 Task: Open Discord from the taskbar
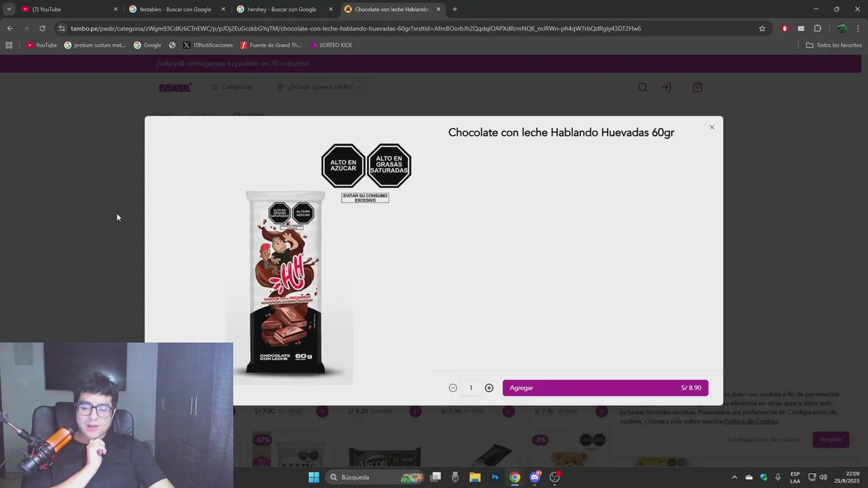(535, 477)
